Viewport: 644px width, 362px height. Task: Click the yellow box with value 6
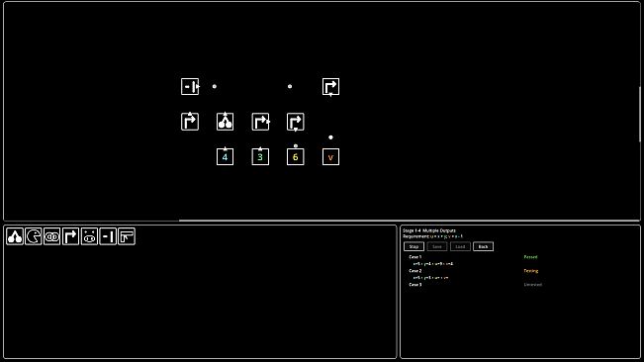point(296,157)
